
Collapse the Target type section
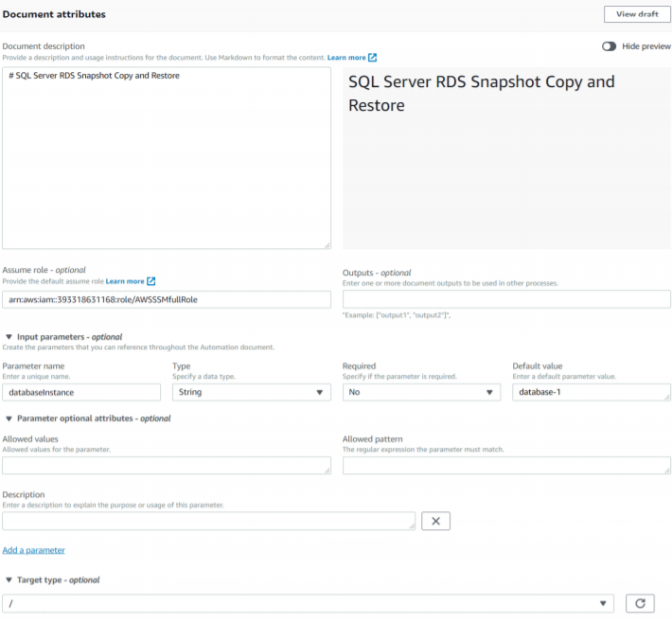(x=9, y=580)
